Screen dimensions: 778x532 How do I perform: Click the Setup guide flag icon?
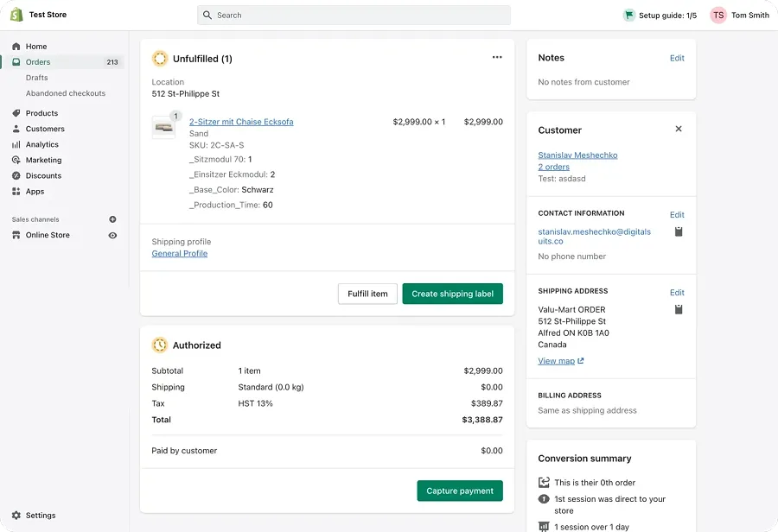pyautogui.click(x=629, y=16)
